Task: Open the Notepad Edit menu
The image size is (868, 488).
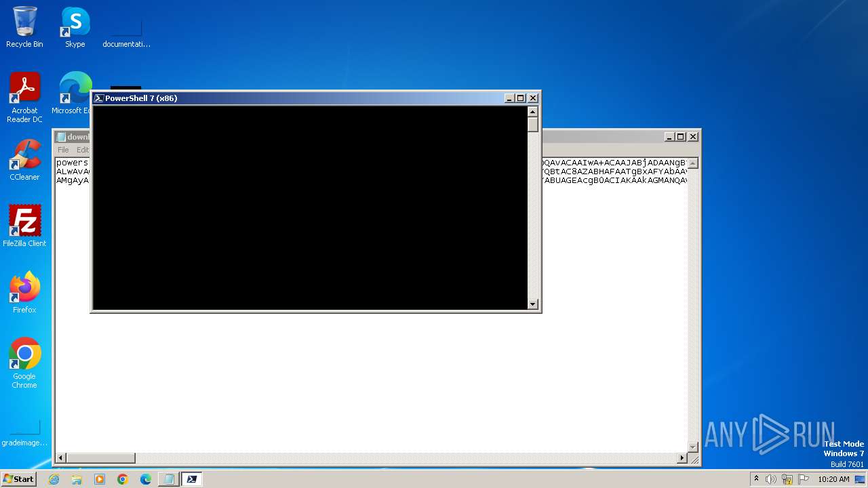Action: tap(83, 150)
